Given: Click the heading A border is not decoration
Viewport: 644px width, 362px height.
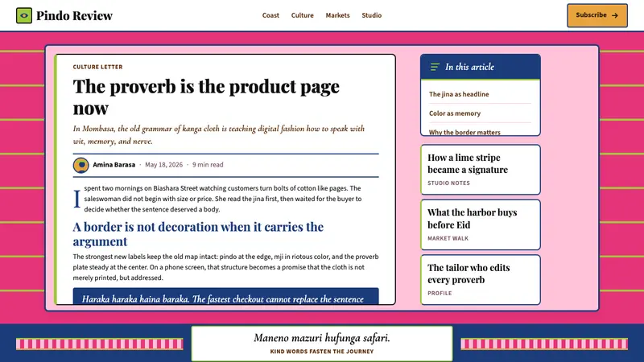Looking at the screenshot, I should (x=198, y=234).
